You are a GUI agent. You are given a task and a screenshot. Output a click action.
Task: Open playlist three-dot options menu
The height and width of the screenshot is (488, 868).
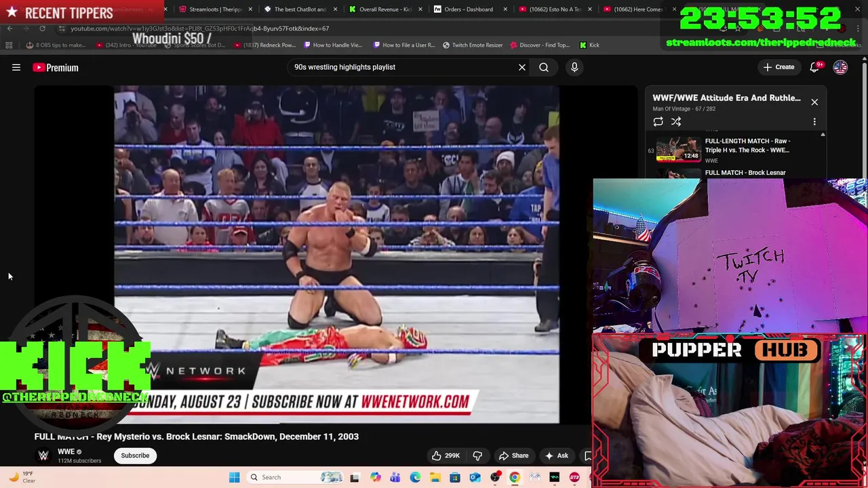tap(814, 122)
